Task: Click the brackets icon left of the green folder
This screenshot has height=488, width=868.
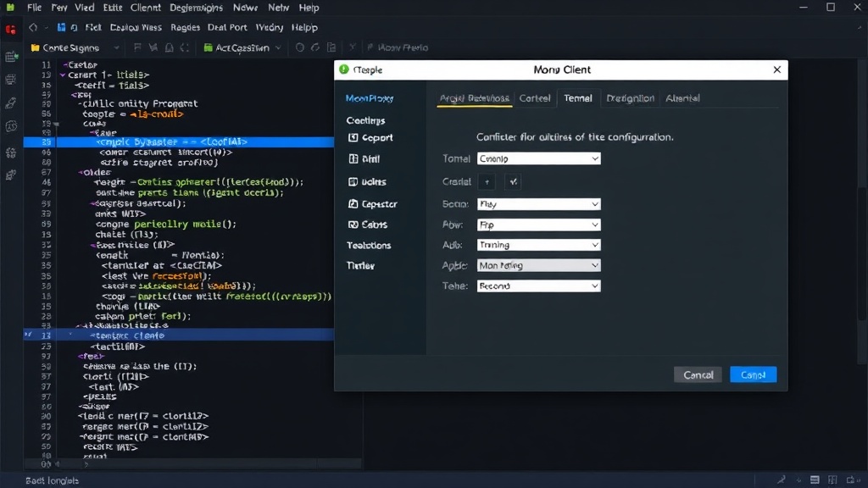Action: click(184, 47)
